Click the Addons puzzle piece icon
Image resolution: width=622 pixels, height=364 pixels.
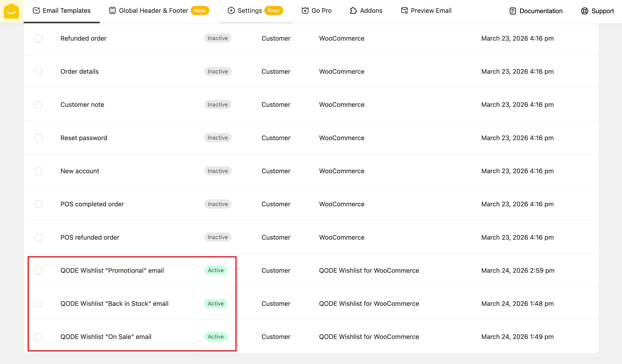pyautogui.click(x=353, y=10)
